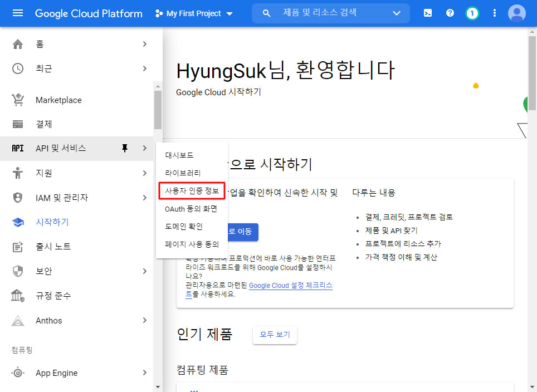Click the security shield icon
The height and width of the screenshot is (392, 537).
pyautogui.click(x=18, y=271)
